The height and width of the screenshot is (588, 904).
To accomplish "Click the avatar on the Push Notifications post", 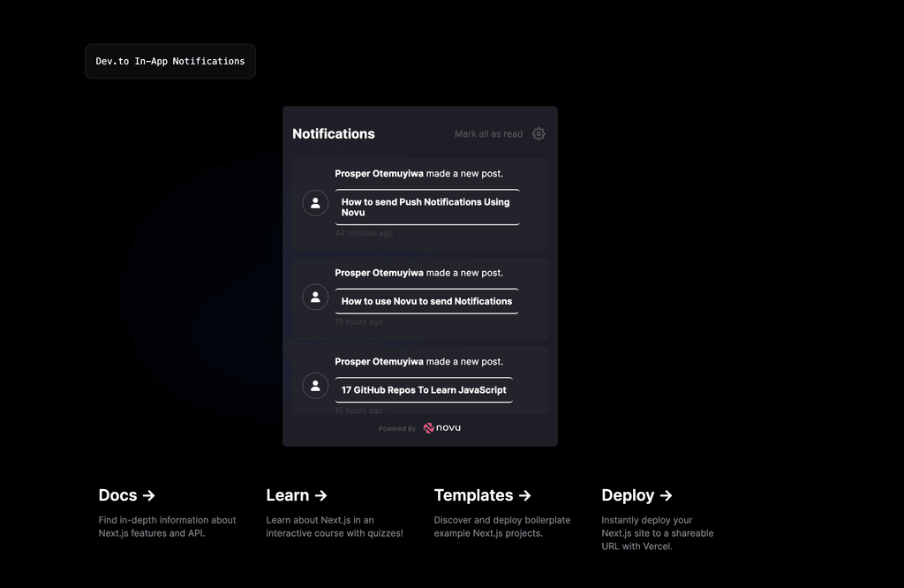I will click(x=315, y=203).
